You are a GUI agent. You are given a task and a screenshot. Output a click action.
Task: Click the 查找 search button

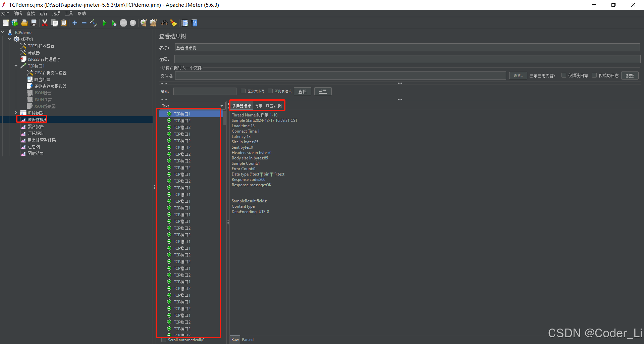(x=303, y=91)
